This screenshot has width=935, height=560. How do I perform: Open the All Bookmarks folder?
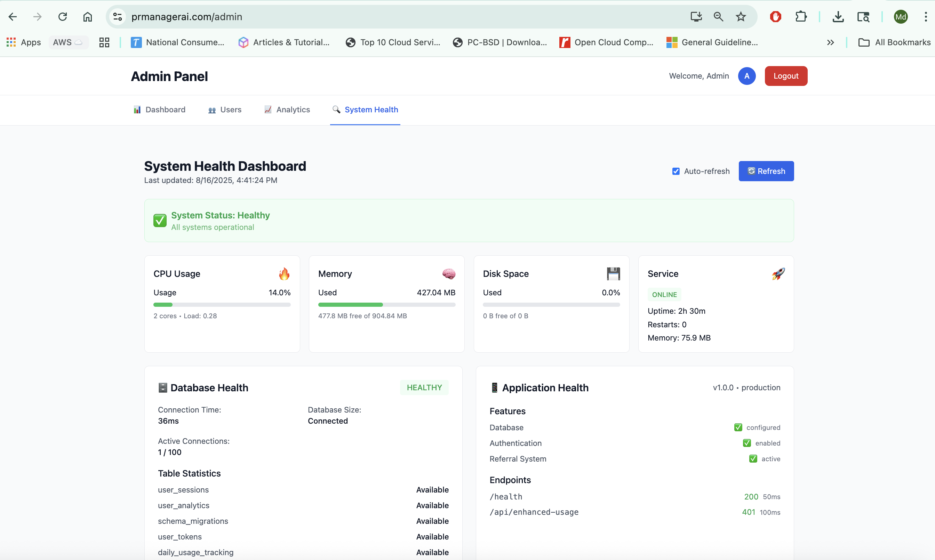[894, 42]
